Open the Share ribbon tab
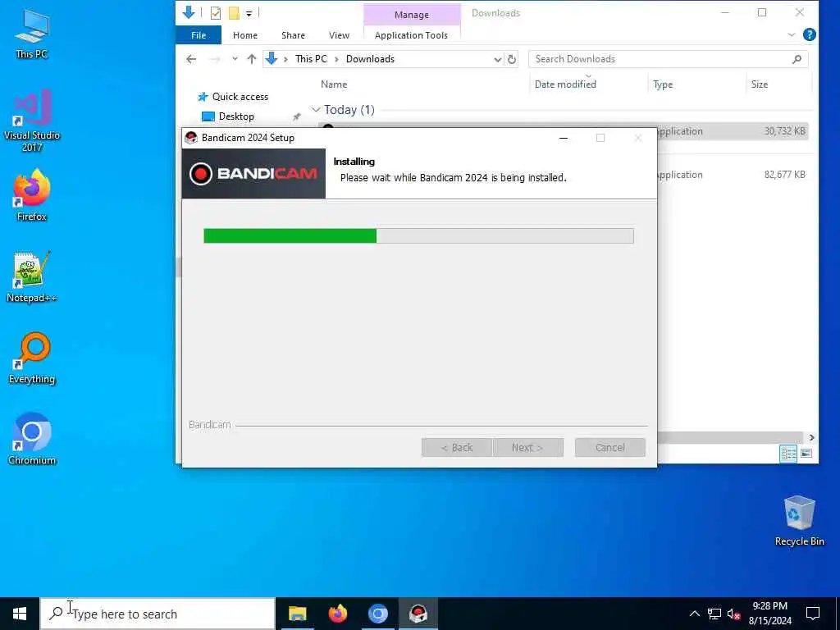This screenshot has width=840, height=630. tap(293, 35)
